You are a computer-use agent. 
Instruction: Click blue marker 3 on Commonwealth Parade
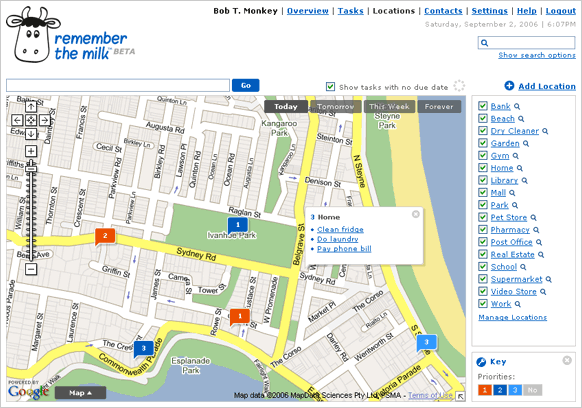tap(144, 349)
